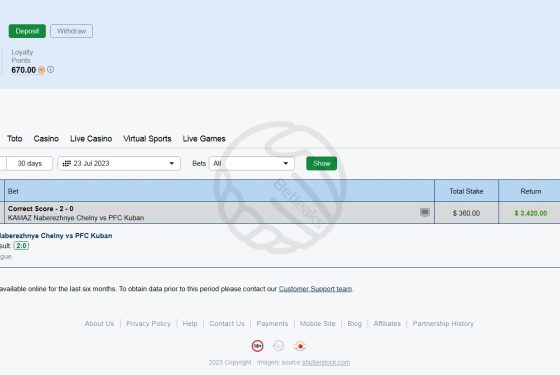560x375 pixels.
Task: Open the Live Casino tab
Action: click(x=91, y=139)
